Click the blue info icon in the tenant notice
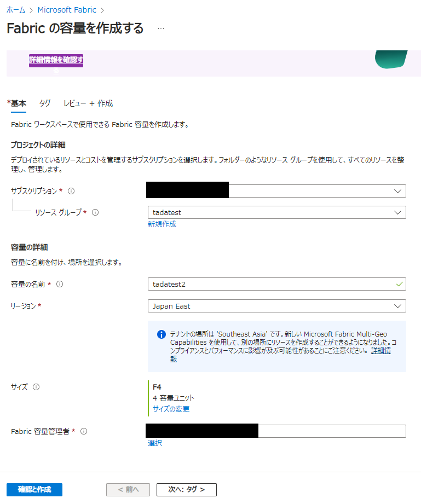Screen dimensions: 421x504 pyautogui.click(x=161, y=334)
